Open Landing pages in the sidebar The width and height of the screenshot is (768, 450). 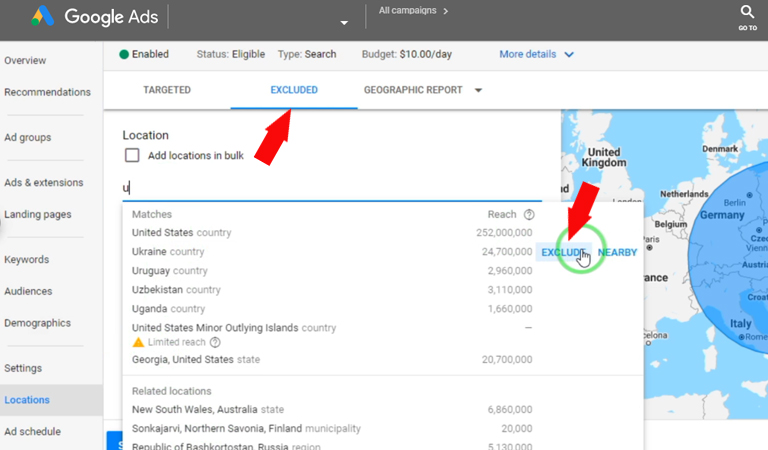tap(38, 214)
